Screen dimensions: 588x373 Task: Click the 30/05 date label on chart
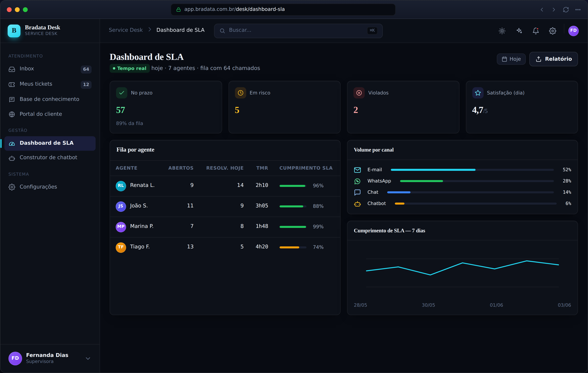pyautogui.click(x=428, y=305)
